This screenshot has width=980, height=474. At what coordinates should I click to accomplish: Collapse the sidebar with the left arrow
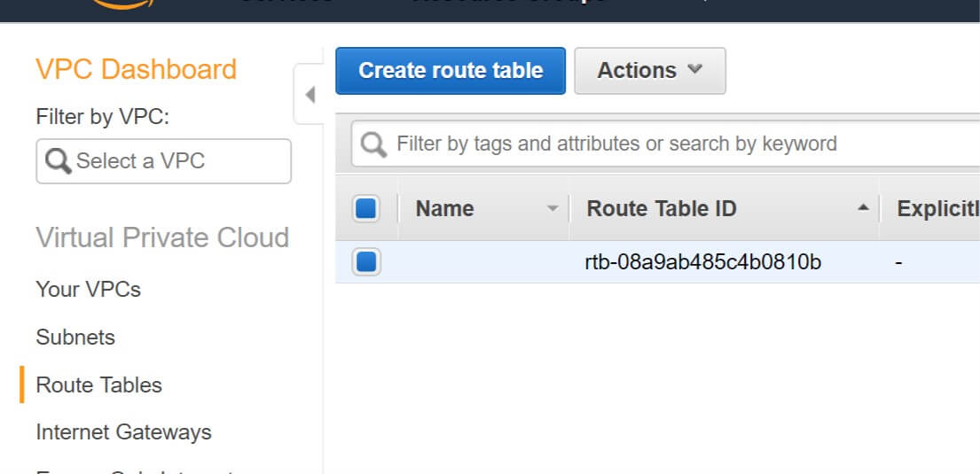310,95
